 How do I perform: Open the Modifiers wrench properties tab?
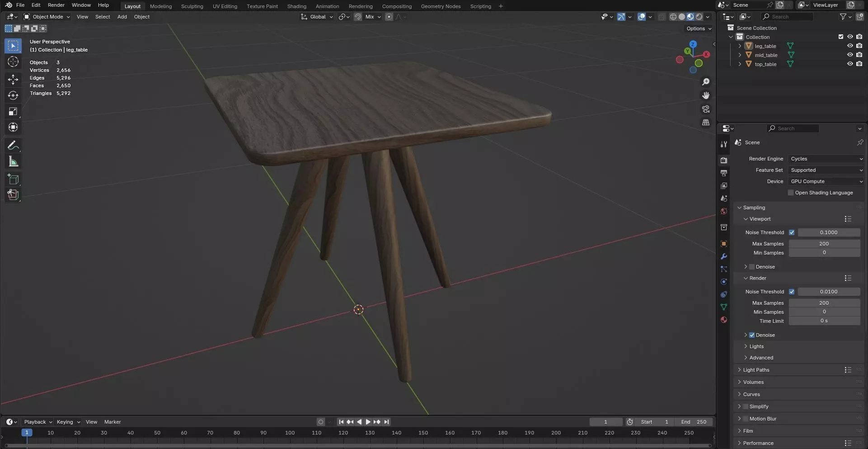click(x=724, y=256)
